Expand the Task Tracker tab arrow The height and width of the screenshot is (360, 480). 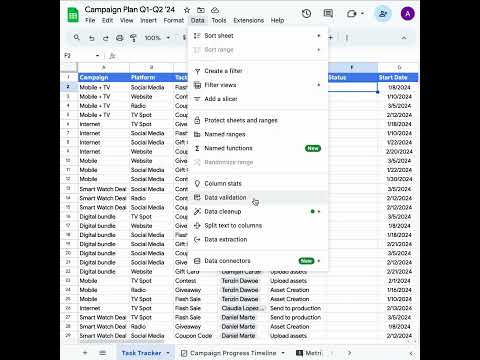[168, 353]
